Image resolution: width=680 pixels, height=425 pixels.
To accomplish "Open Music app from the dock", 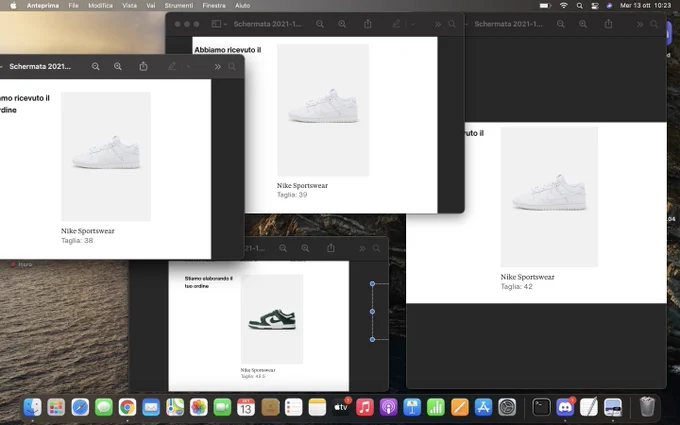I will point(365,407).
